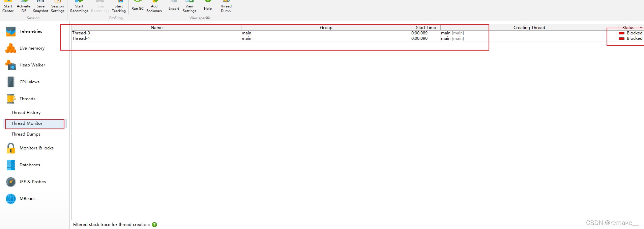
Task: Open the Telemetries section
Action: click(31, 31)
